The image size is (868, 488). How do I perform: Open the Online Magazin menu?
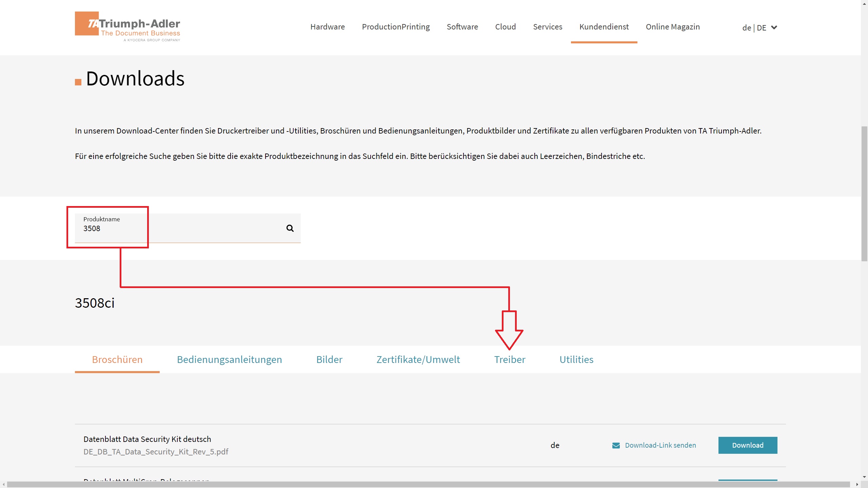coord(673,27)
